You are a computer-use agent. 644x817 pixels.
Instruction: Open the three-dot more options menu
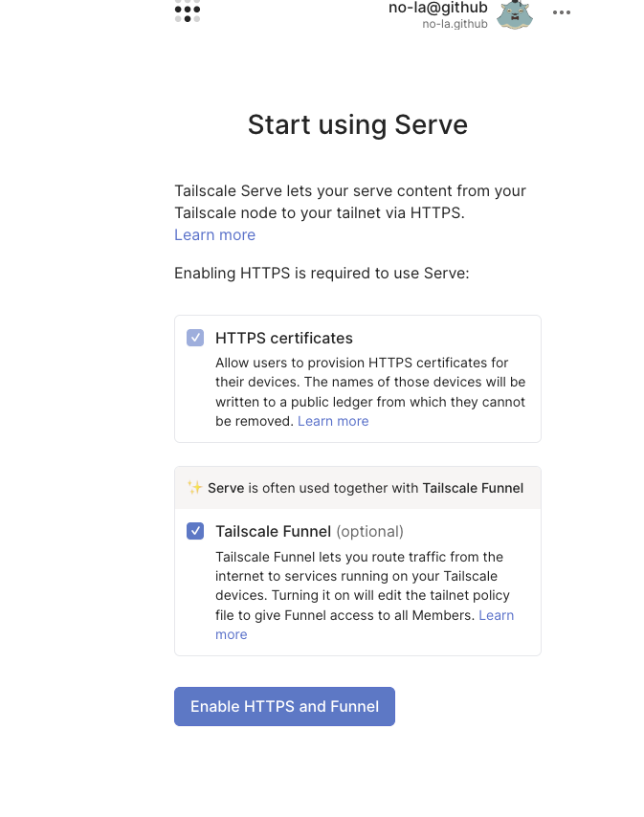pos(561,12)
